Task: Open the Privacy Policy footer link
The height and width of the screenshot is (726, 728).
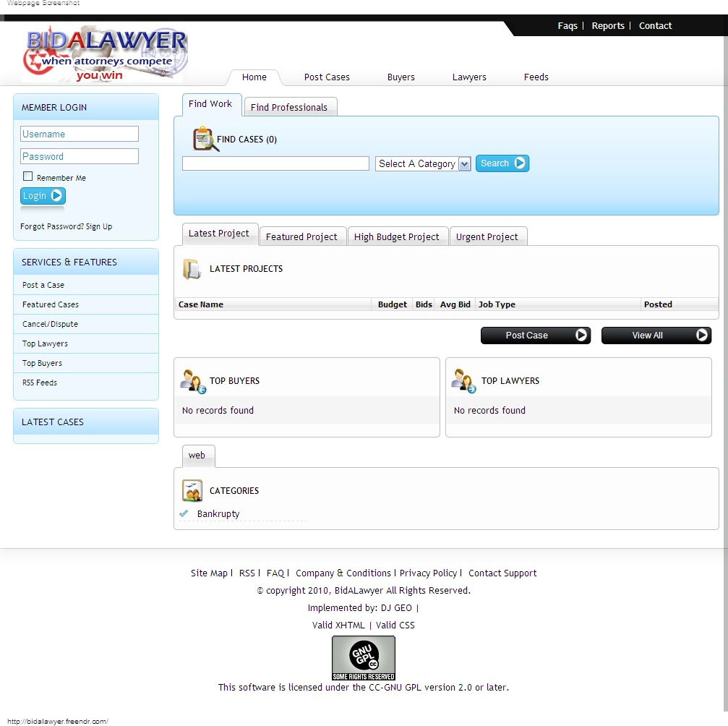Action: (x=428, y=573)
